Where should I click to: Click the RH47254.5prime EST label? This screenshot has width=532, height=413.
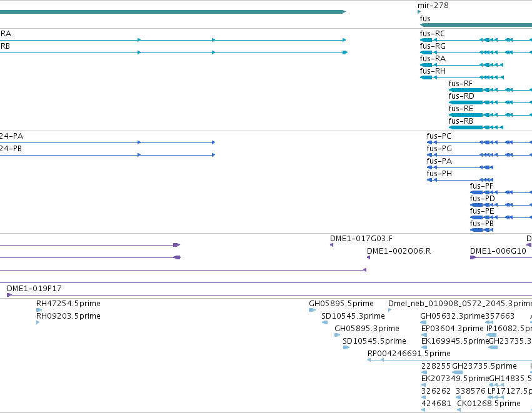[x=68, y=304]
